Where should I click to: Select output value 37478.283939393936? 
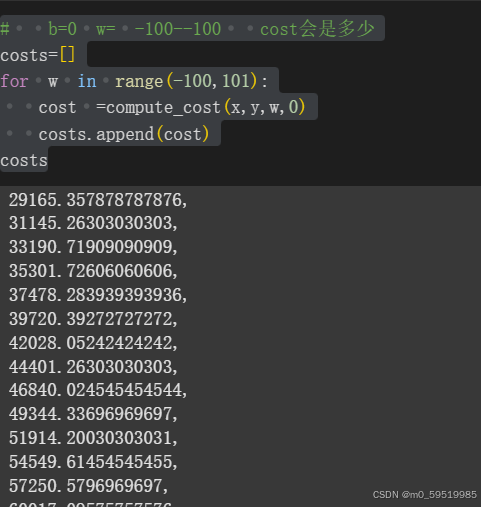coord(98,295)
